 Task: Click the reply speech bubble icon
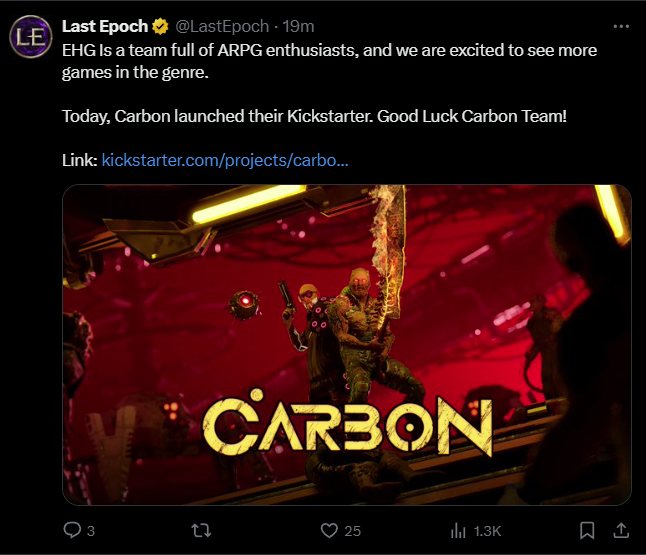point(72,530)
